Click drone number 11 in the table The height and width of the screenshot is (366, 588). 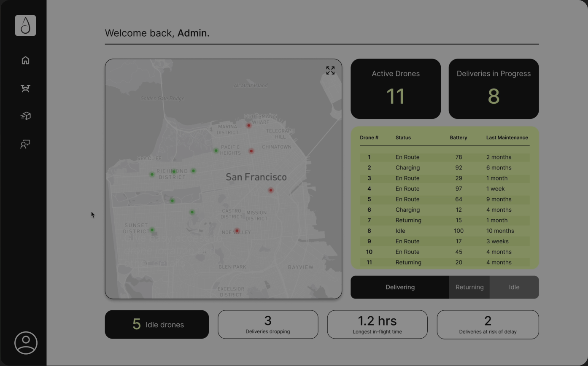coord(369,262)
